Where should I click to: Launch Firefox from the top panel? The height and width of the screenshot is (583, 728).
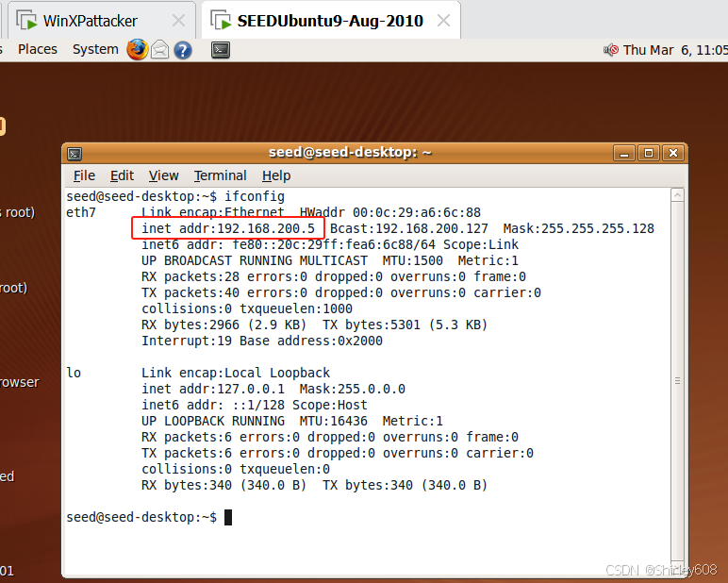click(137, 49)
